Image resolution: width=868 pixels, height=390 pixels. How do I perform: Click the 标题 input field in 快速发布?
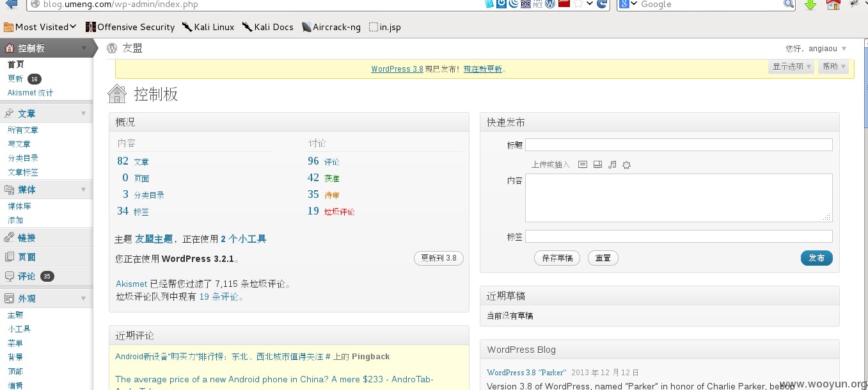[x=679, y=145]
